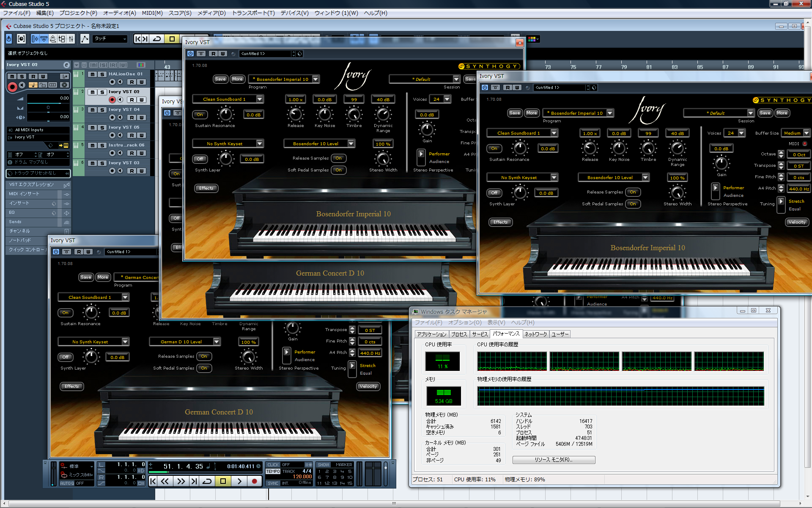Screen dimensions: 812x508
Task: Click the Gain knob in rightmost Ivory window
Action: [721, 163]
